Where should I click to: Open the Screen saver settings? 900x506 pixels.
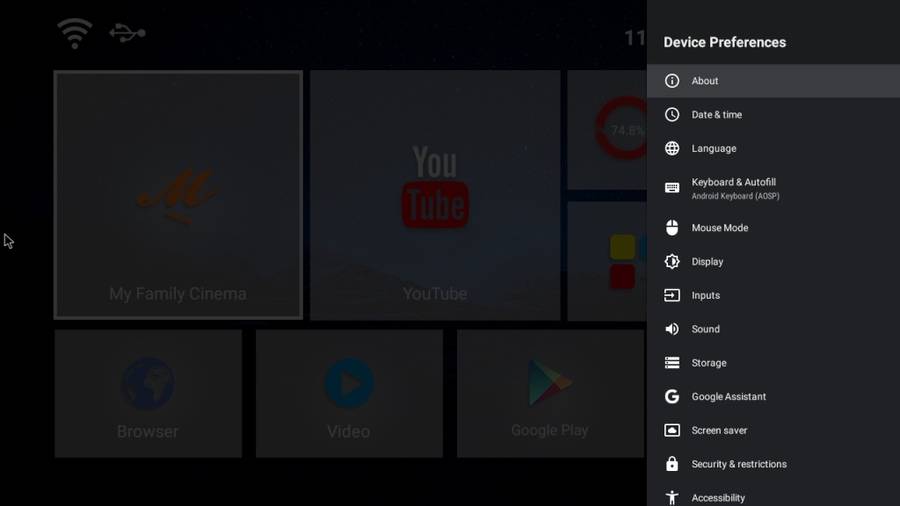[x=718, y=431]
